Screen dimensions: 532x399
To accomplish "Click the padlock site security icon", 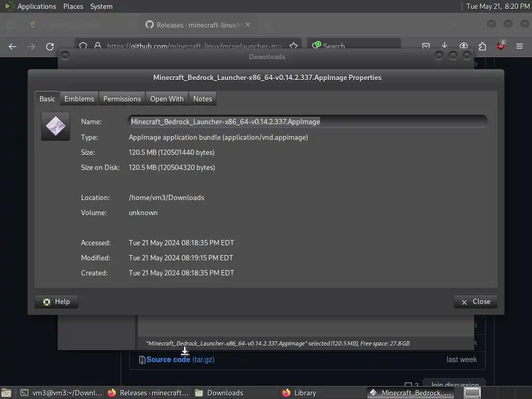I will coord(98,46).
